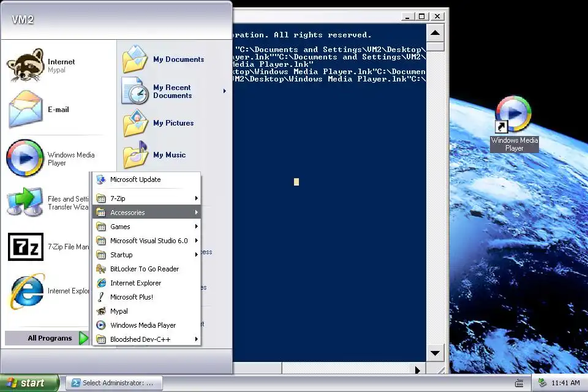Select Windows Media Player desktop shortcut
588x392 pixels.
(514, 124)
